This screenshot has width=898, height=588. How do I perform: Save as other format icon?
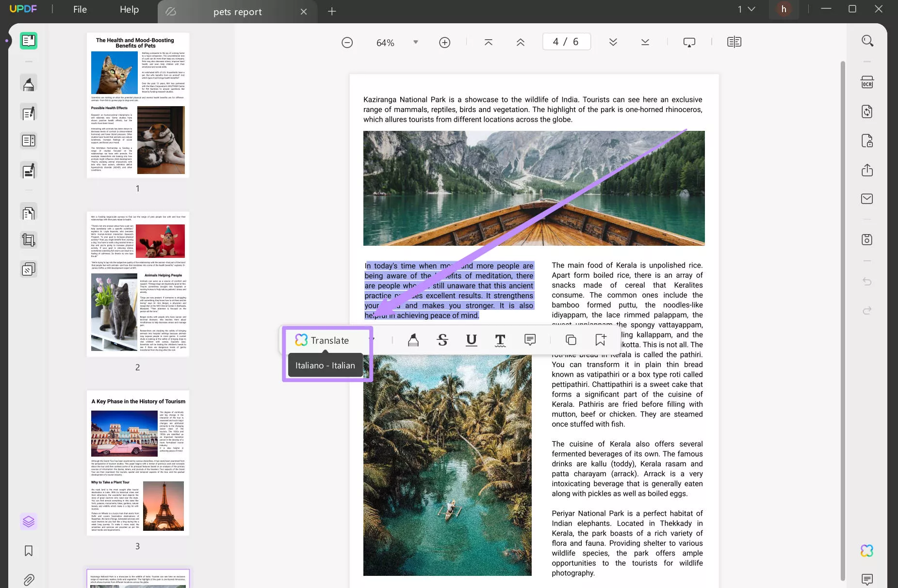[867, 239]
